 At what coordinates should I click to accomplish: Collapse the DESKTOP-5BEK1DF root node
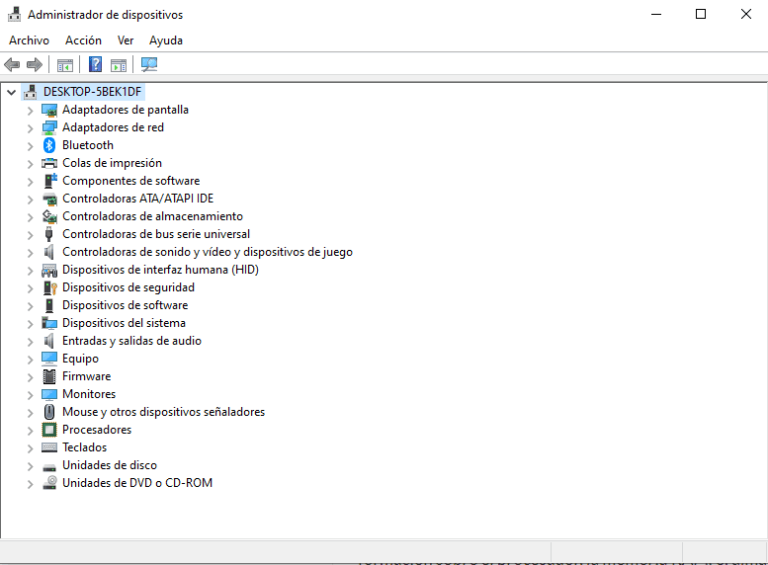coord(11,92)
